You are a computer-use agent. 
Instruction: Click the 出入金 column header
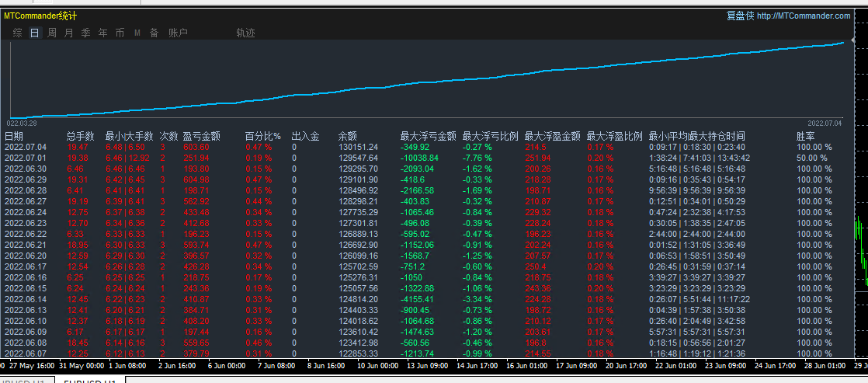point(306,137)
